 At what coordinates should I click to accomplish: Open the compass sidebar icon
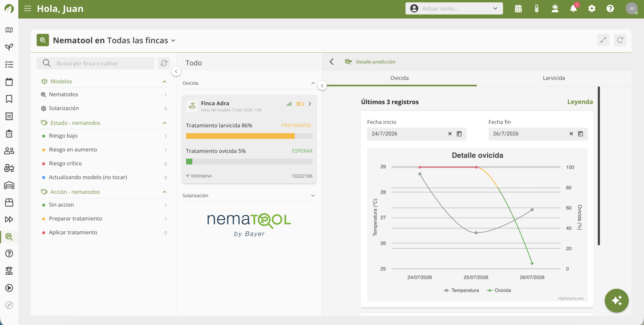click(x=9, y=305)
